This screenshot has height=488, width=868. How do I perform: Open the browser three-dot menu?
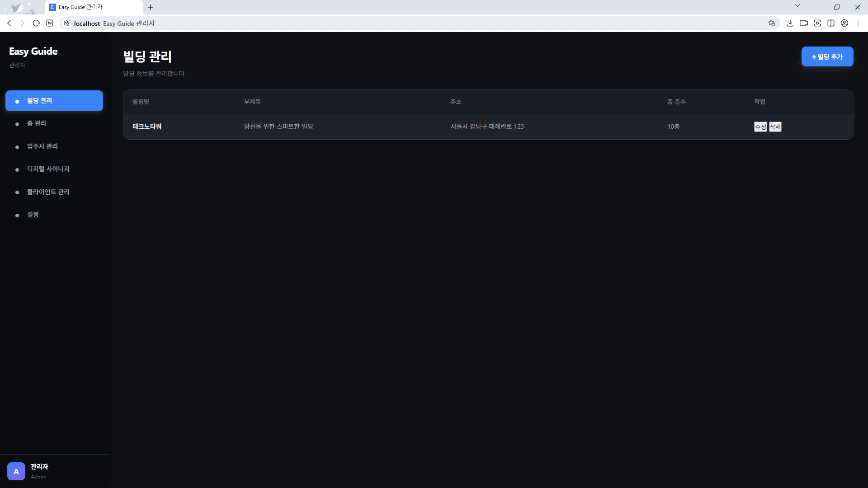[x=858, y=23]
